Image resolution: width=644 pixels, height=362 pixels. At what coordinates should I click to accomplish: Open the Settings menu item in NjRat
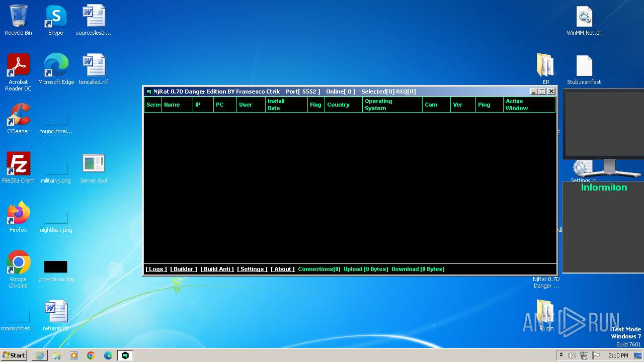252,269
